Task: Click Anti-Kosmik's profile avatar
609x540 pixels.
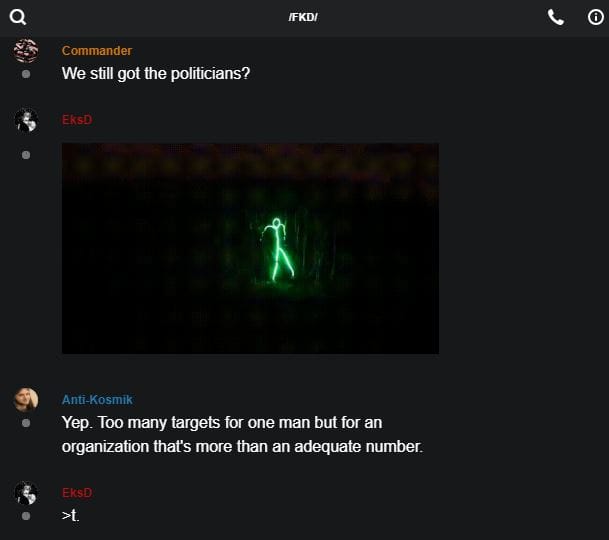Action: [26, 399]
